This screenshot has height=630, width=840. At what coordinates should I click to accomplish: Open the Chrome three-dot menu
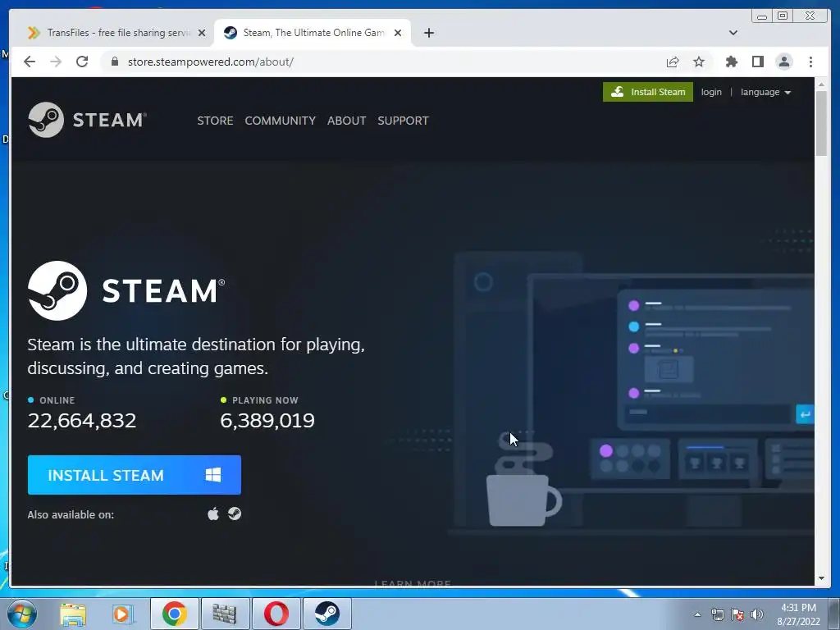(x=810, y=62)
